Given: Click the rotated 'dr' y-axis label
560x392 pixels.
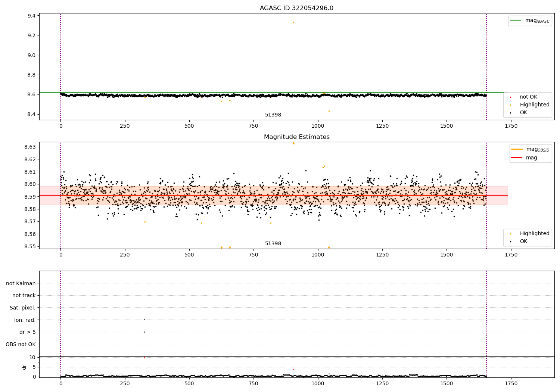Looking at the screenshot, I should pyautogui.click(x=24, y=367).
